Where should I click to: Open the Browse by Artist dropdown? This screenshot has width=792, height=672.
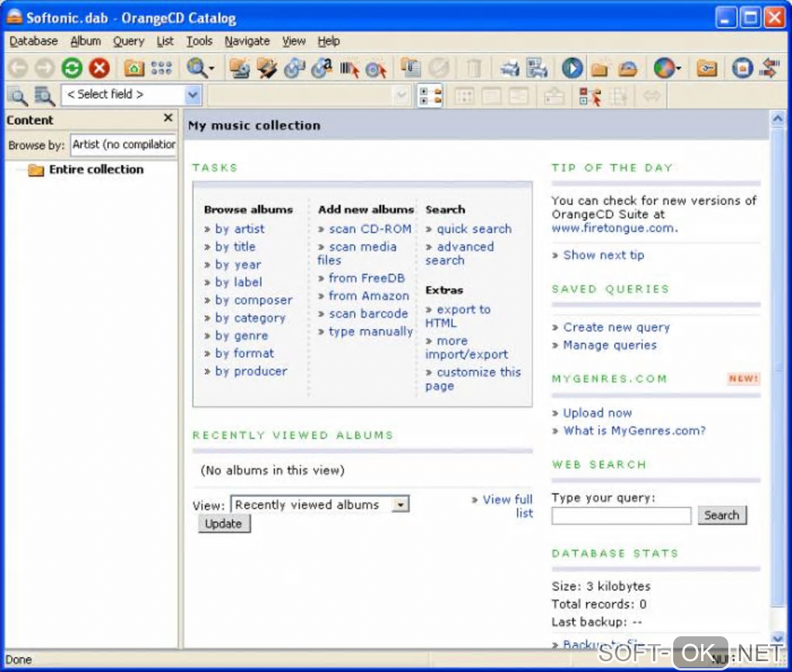[123, 144]
